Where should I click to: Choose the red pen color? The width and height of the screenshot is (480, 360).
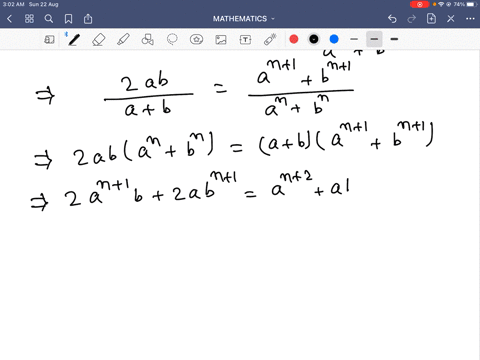(x=294, y=39)
